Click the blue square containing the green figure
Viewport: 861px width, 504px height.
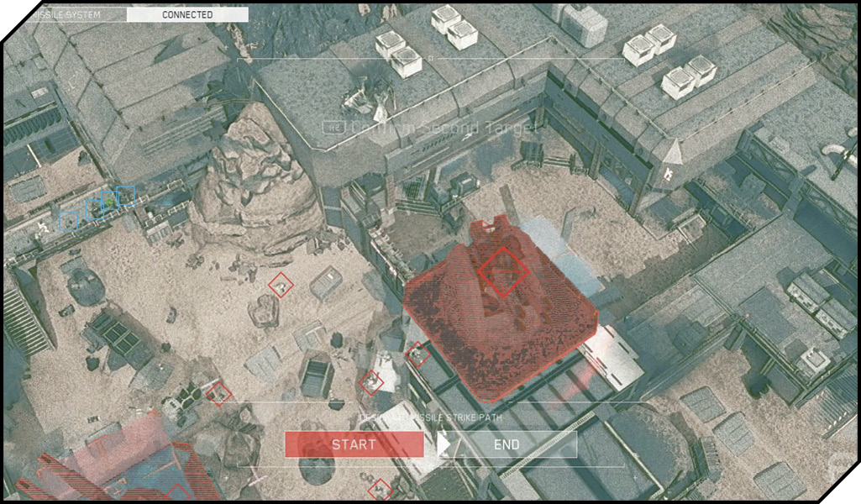point(110,202)
